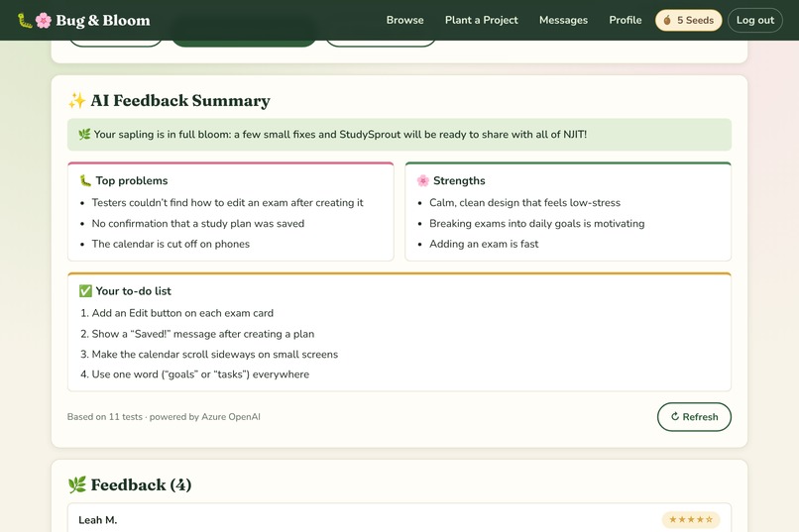Viewport: 799px width, 532px height.
Task: Click the green checkmark icon by to-do list
Action: (x=85, y=290)
